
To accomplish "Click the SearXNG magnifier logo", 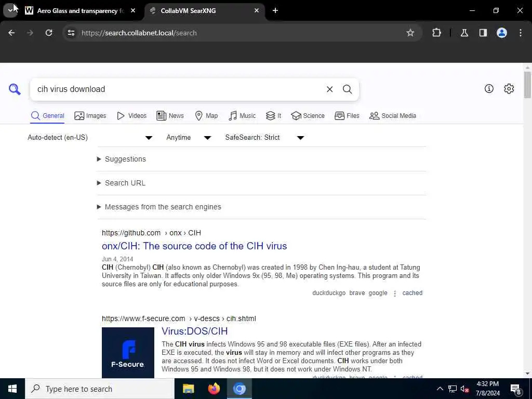I will 15,89.
